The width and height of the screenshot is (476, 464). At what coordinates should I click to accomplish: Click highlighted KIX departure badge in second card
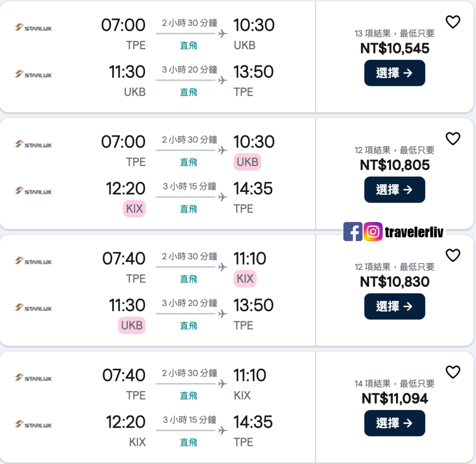134,209
